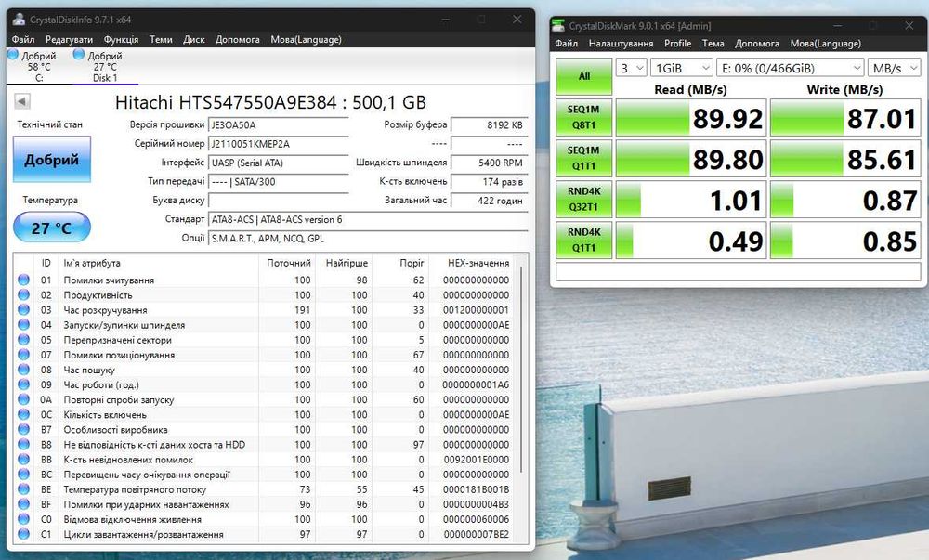Viewport: 929px width, 560px height.
Task: Click the 27 °C temperature button
Action: coord(51,228)
